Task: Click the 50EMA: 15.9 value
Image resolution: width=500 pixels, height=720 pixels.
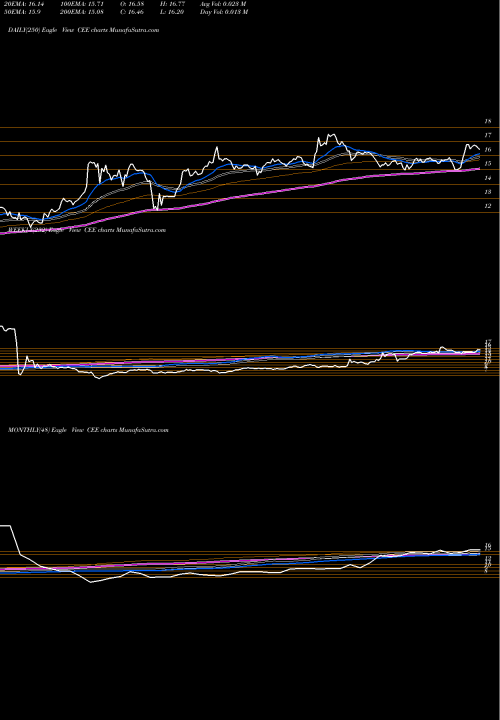Action: coord(22,12)
